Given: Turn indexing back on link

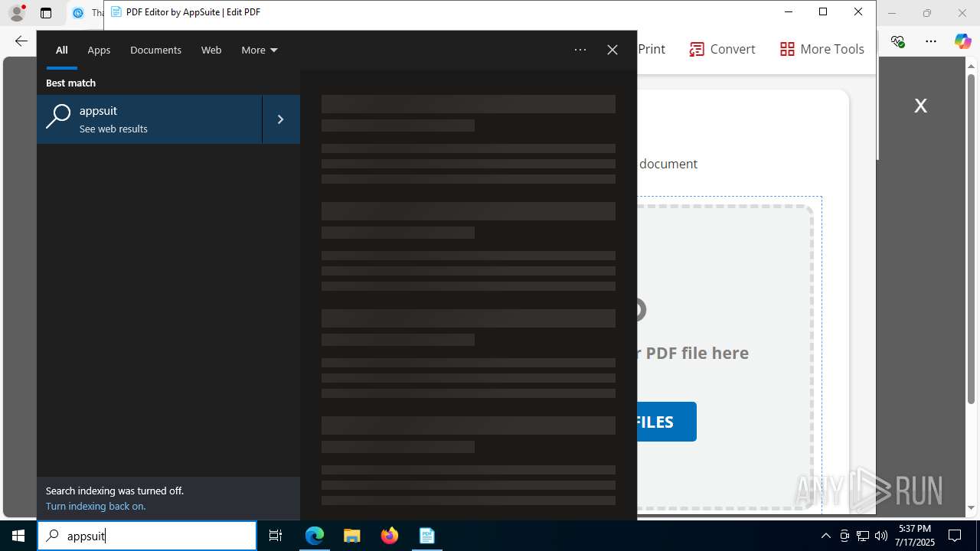Looking at the screenshot, I should click(x=96, y=506).
